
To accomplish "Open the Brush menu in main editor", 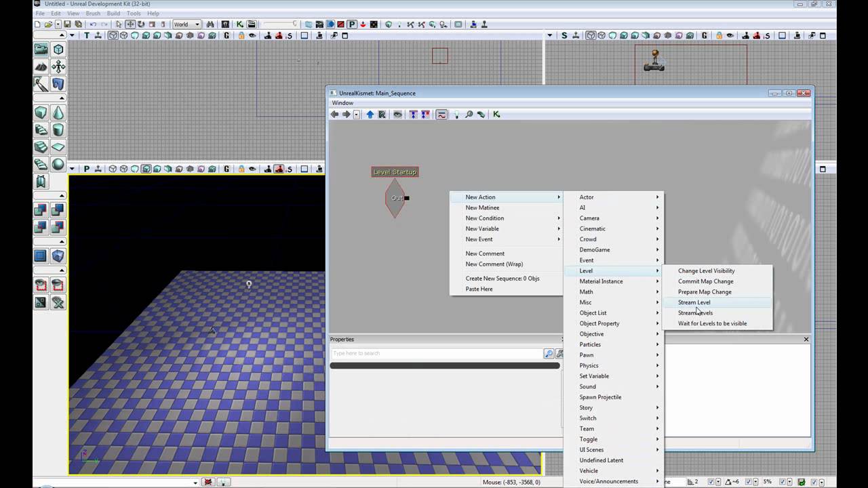I will pyautogui.click(x=93, y=14).
